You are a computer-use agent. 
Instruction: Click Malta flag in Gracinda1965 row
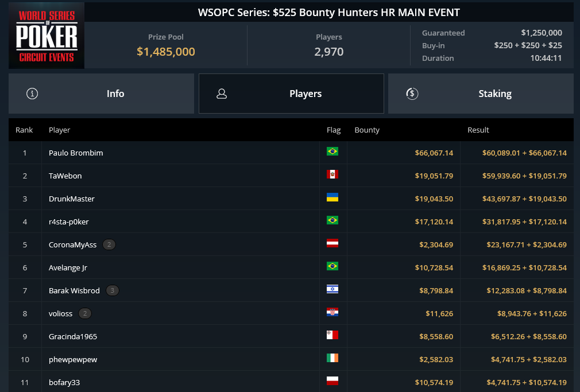tap(332, 335)
